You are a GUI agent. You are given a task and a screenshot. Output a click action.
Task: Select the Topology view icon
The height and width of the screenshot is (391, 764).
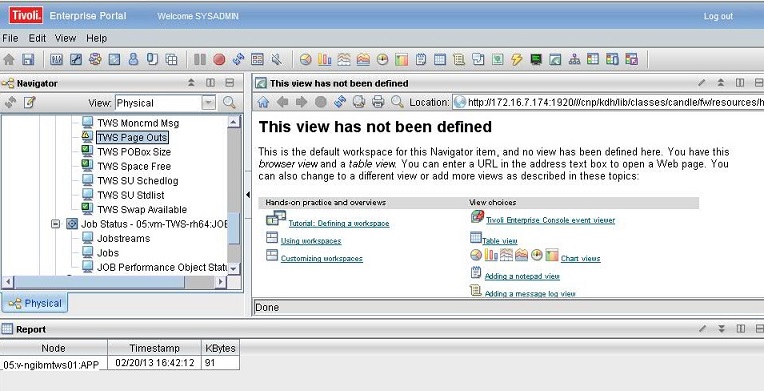click(574, 59)
